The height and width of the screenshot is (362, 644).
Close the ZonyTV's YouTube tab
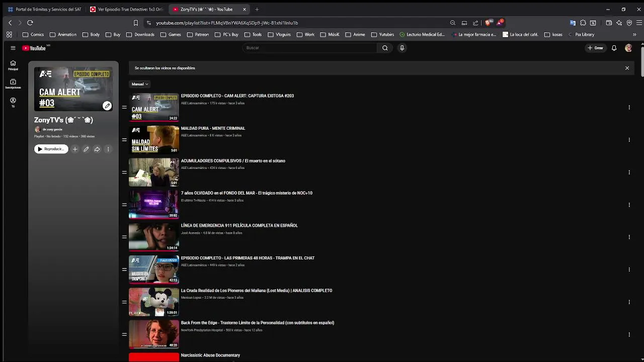point(245,9)
